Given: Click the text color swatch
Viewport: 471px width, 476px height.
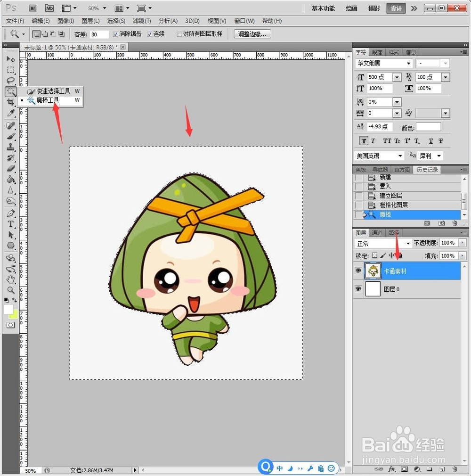Looking at the screenshot, I should coord(428,127).
